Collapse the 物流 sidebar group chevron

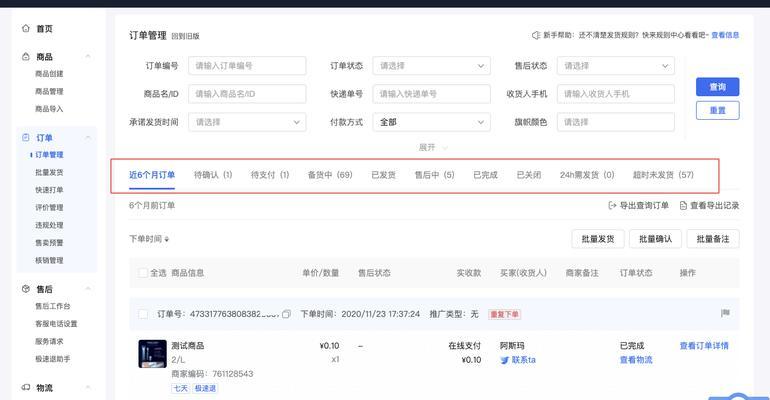click(88, 387)
